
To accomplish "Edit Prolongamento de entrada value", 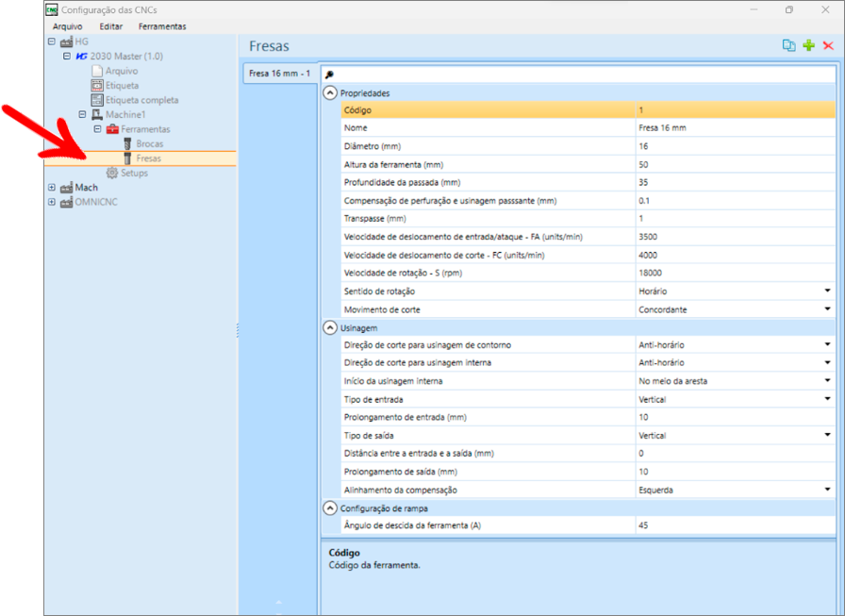I will 735,417.
